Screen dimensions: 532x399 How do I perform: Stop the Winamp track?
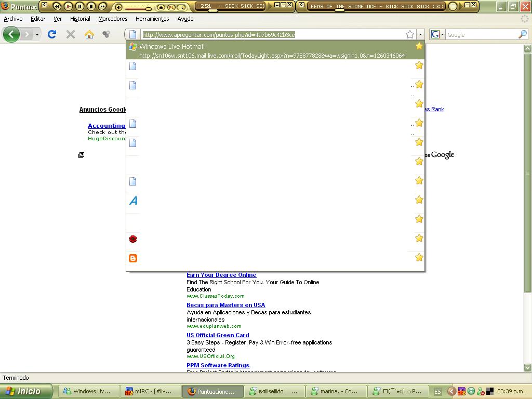(91, 6)
